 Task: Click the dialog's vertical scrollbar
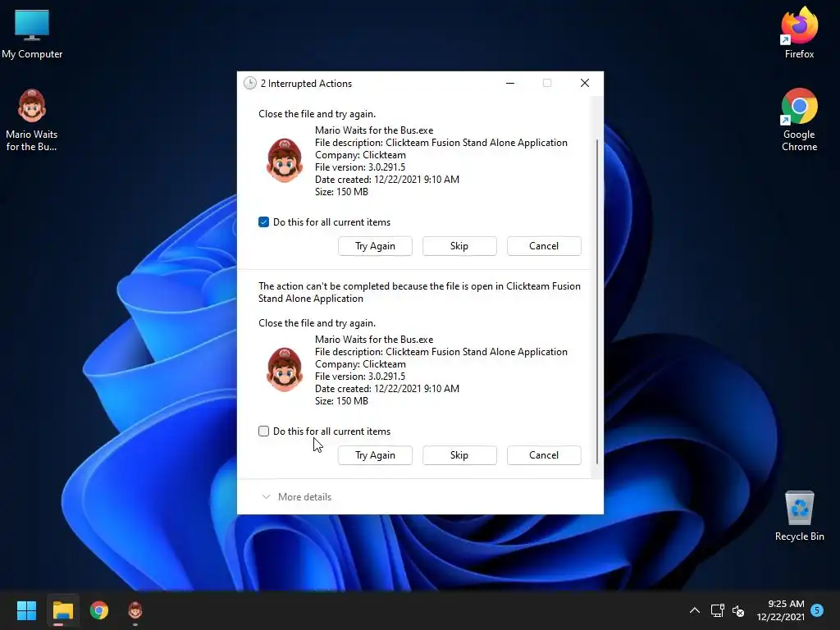click(x=597, y=301)
